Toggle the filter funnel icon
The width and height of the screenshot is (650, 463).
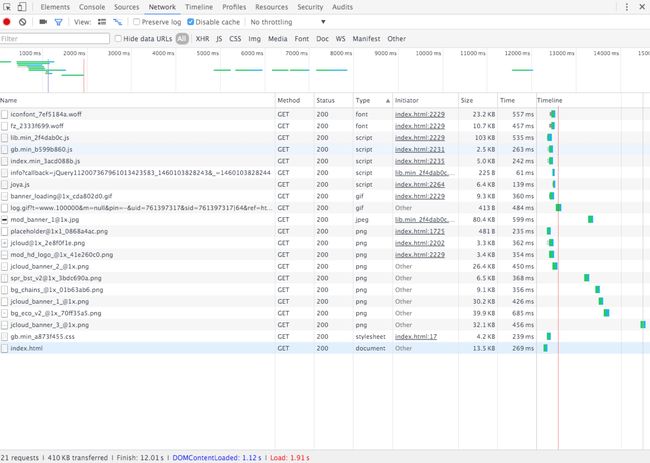point(58,22)
